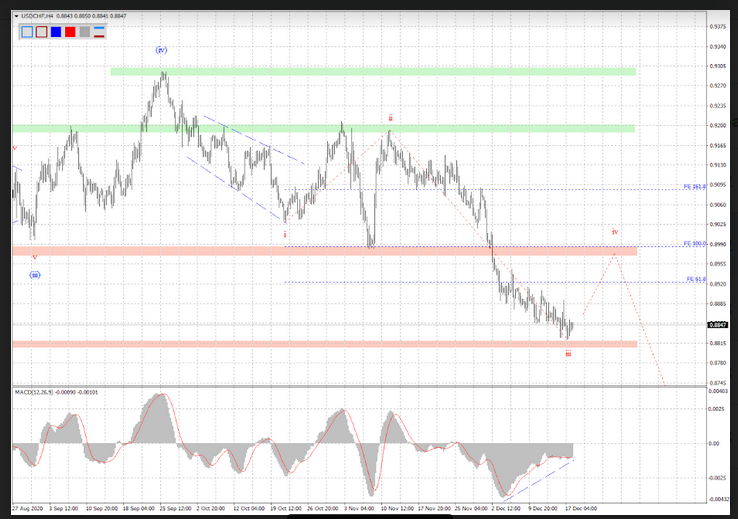The image size is (738, 519).
Task: Open the USDCHF,H4 chart title dropdown arrow
Action: coord(16,14)
